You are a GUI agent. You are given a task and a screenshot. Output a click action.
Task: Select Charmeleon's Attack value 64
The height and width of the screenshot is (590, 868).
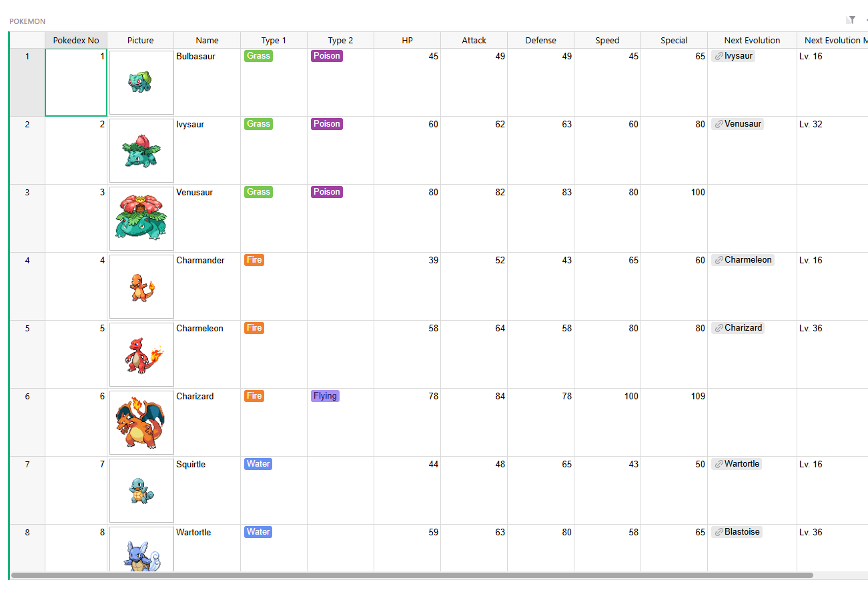point(474,355)
